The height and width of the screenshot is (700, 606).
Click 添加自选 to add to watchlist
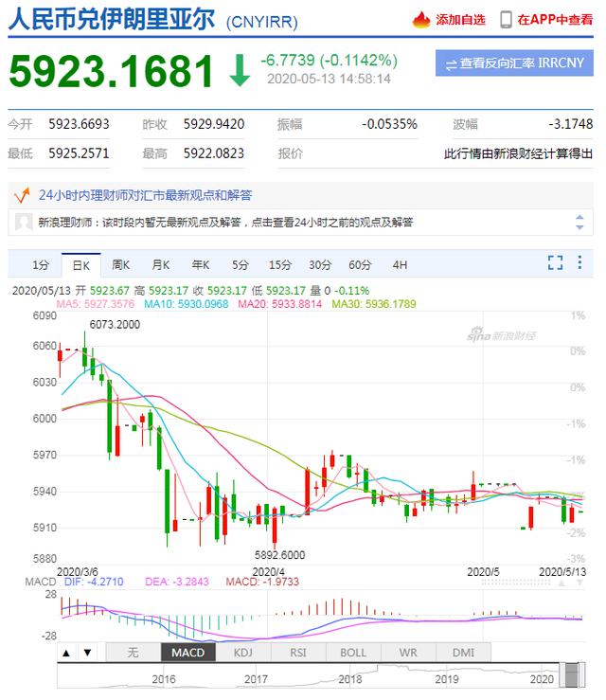[460, 20]
